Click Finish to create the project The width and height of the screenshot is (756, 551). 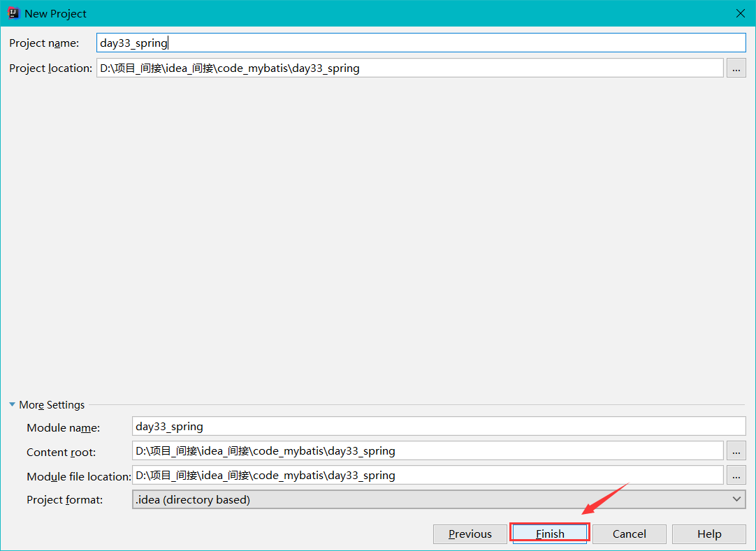pyautogui.click(x=550, y=534)
